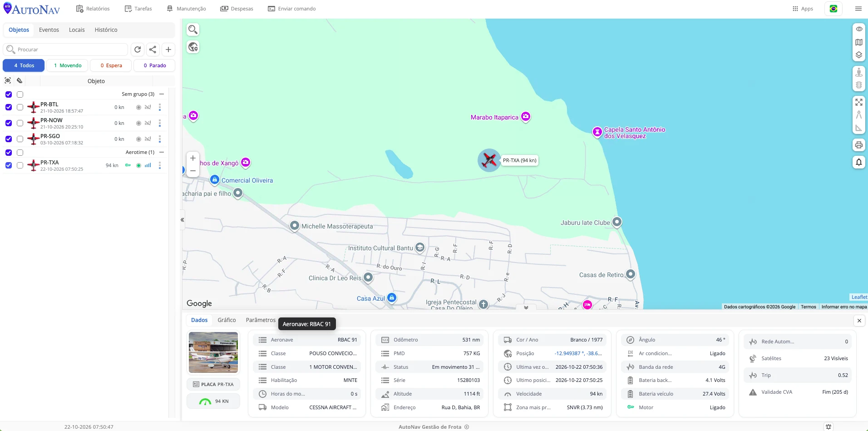This screenshot has width=868, height=431.
Task: Zoom in the map with plus
Action: pyautogui.click(x=193, y=158)
